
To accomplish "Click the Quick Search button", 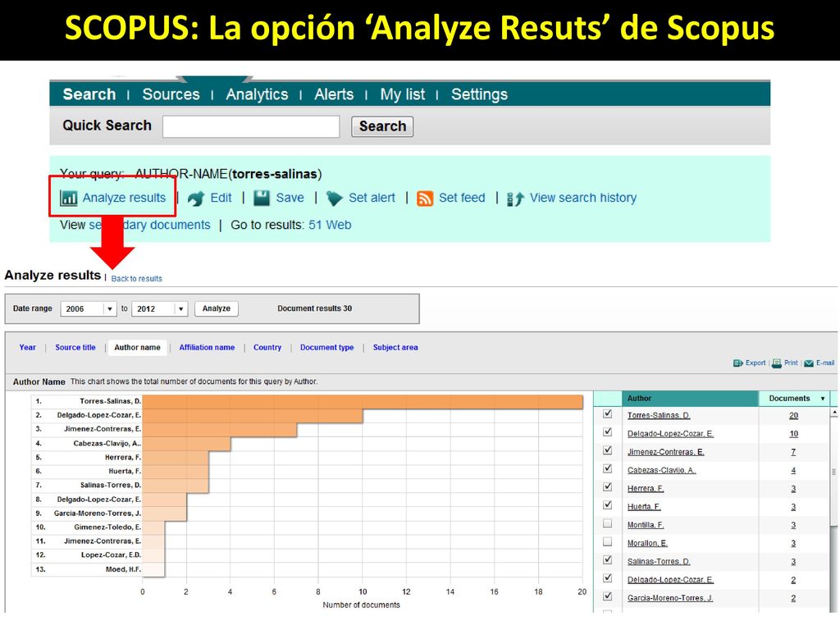I will (x=382, y=126).
